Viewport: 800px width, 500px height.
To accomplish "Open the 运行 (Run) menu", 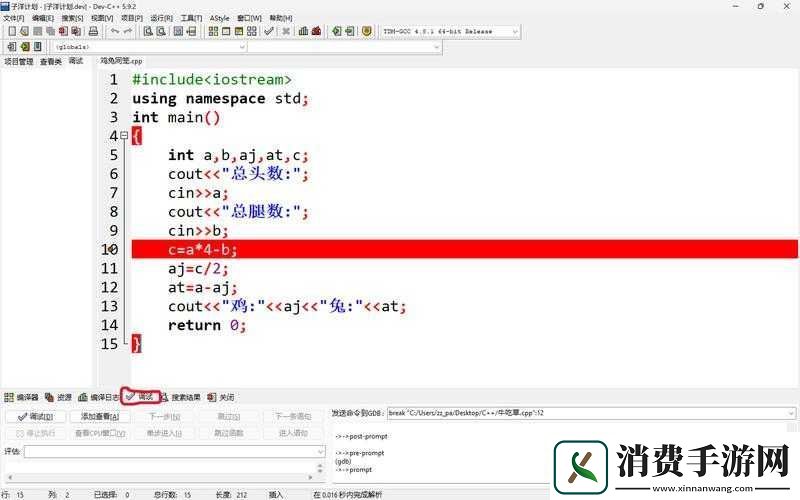I will tap(160, 18).
